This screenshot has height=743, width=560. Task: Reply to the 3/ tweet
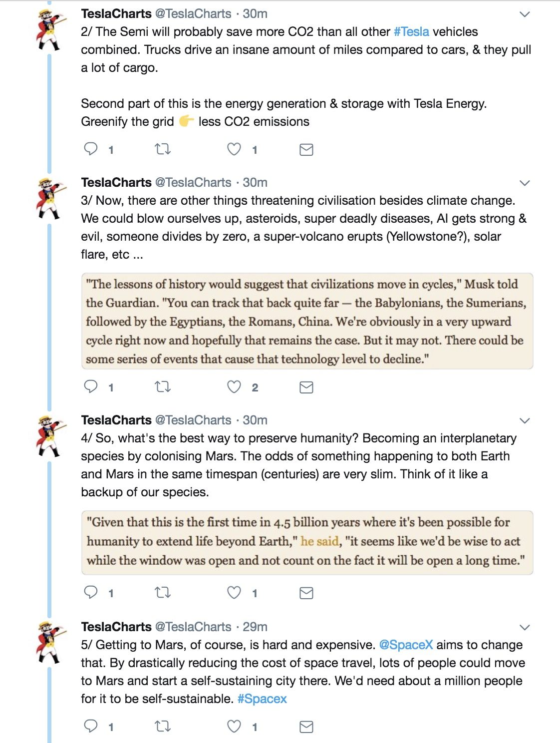coord(91,386)
